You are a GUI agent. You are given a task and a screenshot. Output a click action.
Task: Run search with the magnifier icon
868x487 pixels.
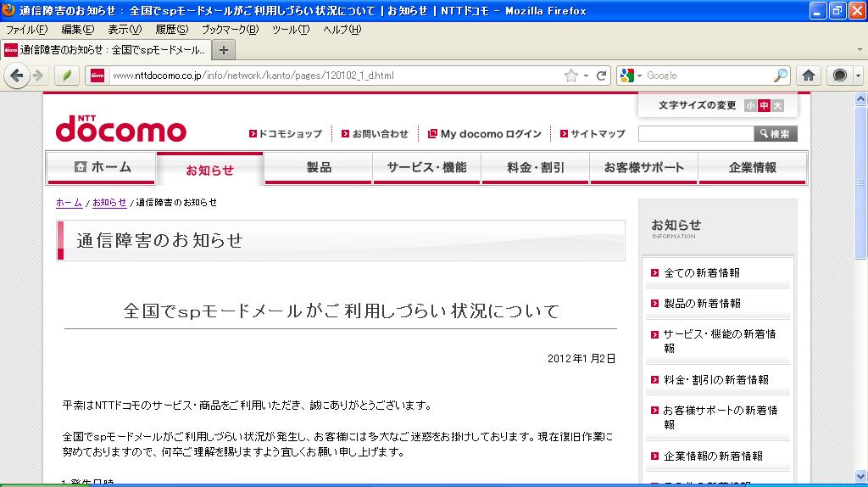pyautogui.click(x=781, y=76)
